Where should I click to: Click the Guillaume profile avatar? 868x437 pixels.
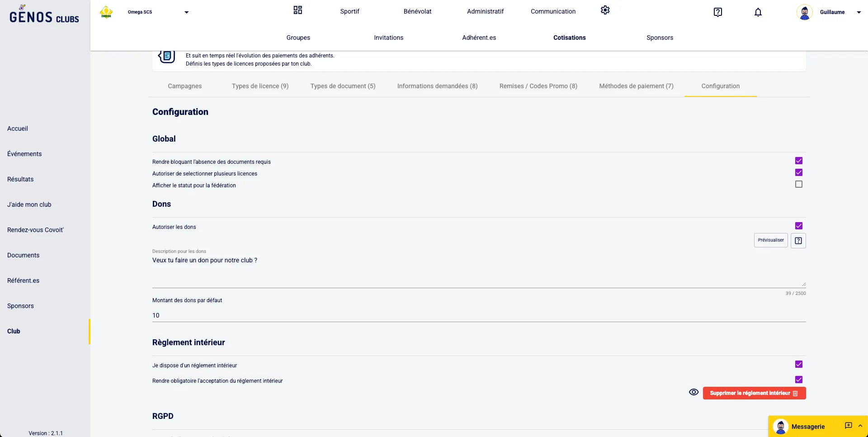click(x=804, y=12)
